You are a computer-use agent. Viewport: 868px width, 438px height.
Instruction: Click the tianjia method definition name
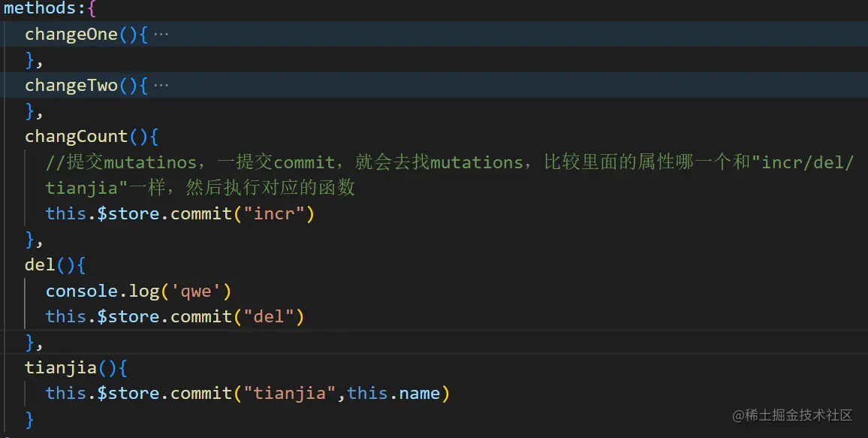pos(61,367)
